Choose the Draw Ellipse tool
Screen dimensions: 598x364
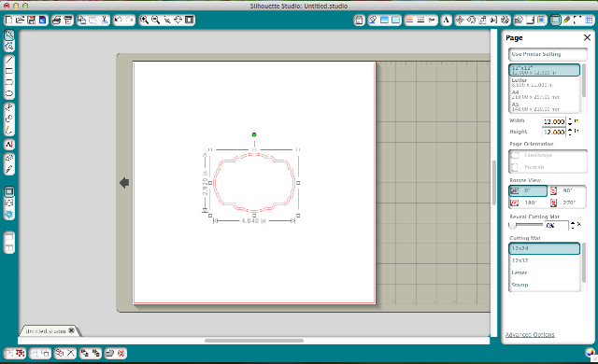(x=9, y=93)
